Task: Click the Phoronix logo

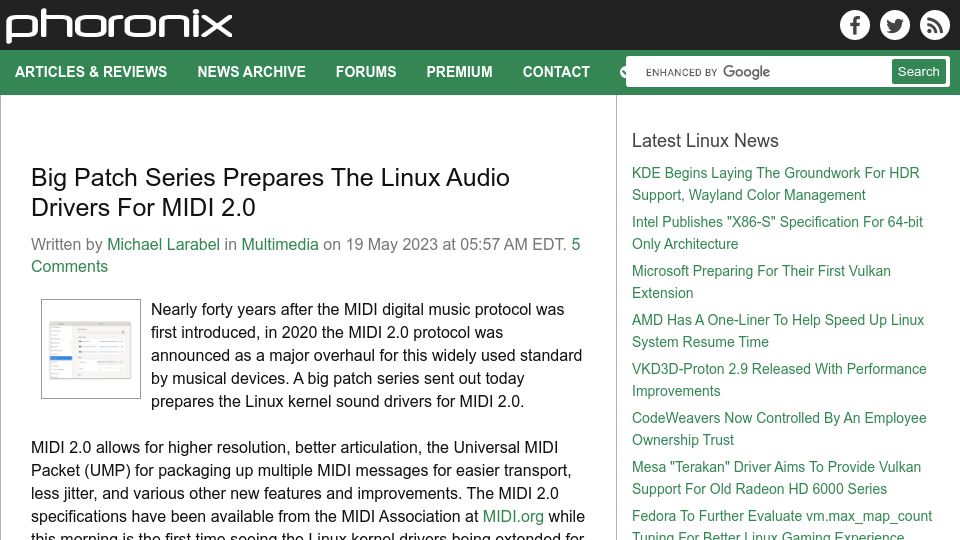Action: pos(119,26)
